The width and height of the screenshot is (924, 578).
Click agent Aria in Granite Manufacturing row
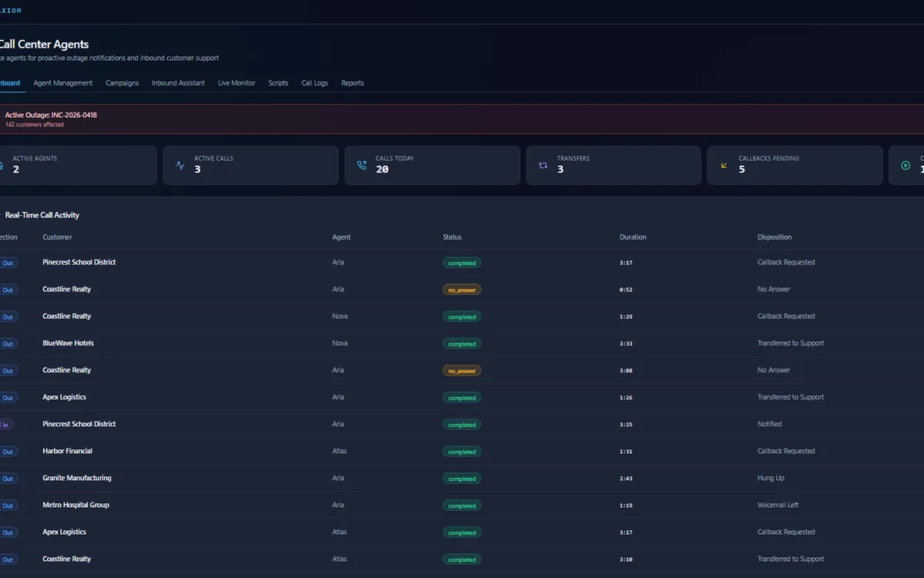pyautogui.click(x=338, y=478)
